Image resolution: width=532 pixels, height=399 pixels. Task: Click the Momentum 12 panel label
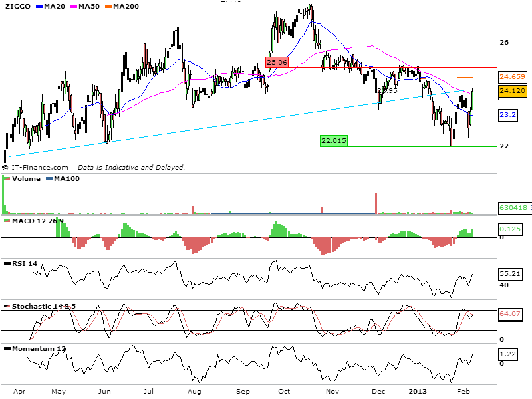coord(39,348)
